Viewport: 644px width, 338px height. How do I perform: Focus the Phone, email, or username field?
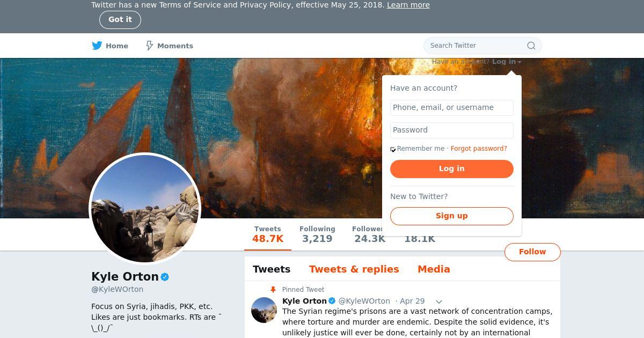(x=452, y=107)
